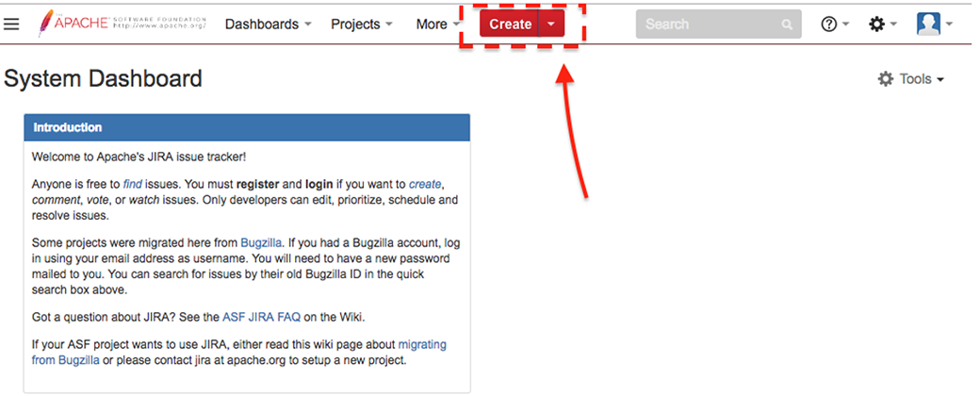The image size is (980, 396).
Task: Click the magnifier icon in search box
Action: (787, 25)
